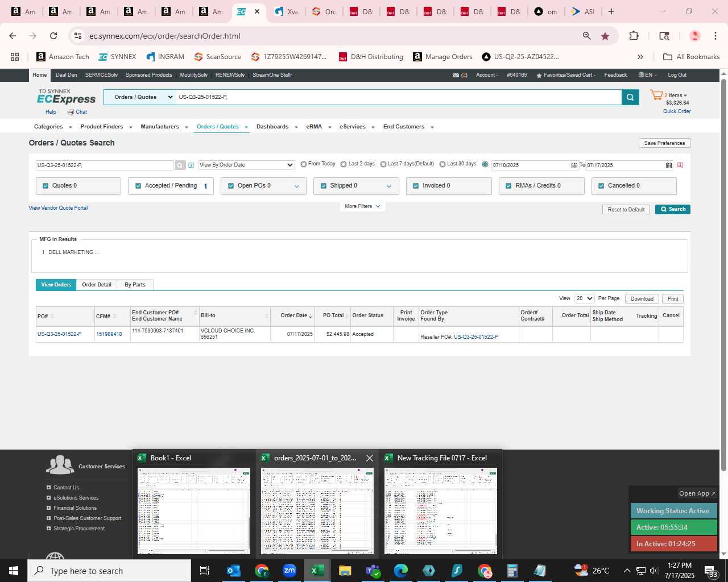Open Microsoft Edge from taskbar
The height and width of the screenshot is (582, 728).
point(401,571)
